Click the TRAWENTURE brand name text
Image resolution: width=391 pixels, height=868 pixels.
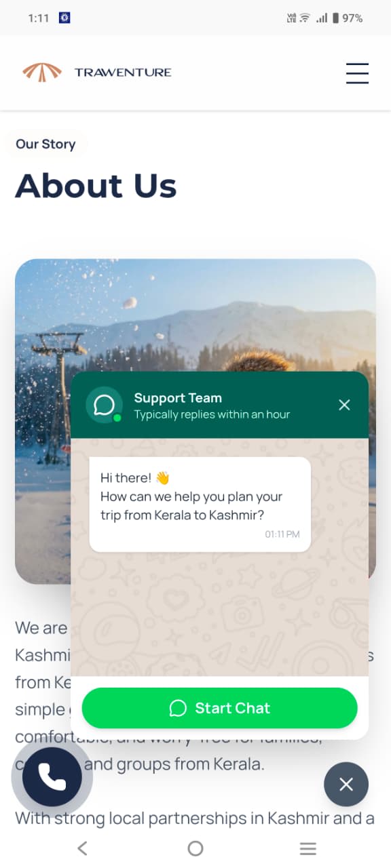pos(123,73)
